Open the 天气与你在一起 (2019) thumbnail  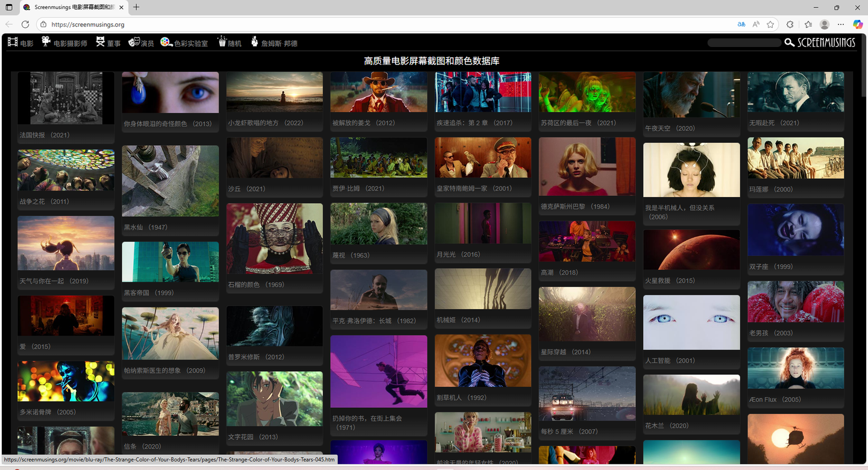tap(66, 243)
